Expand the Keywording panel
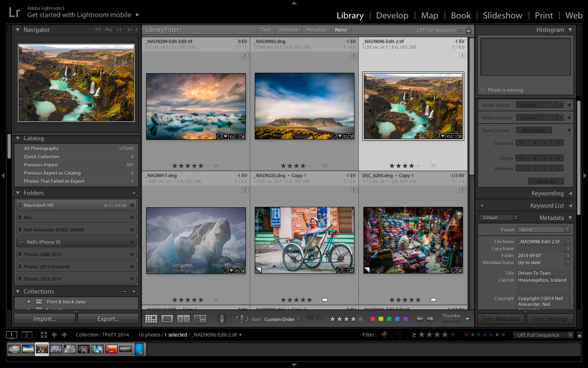Screen dimensions: 588x368 tap(570, 193)
